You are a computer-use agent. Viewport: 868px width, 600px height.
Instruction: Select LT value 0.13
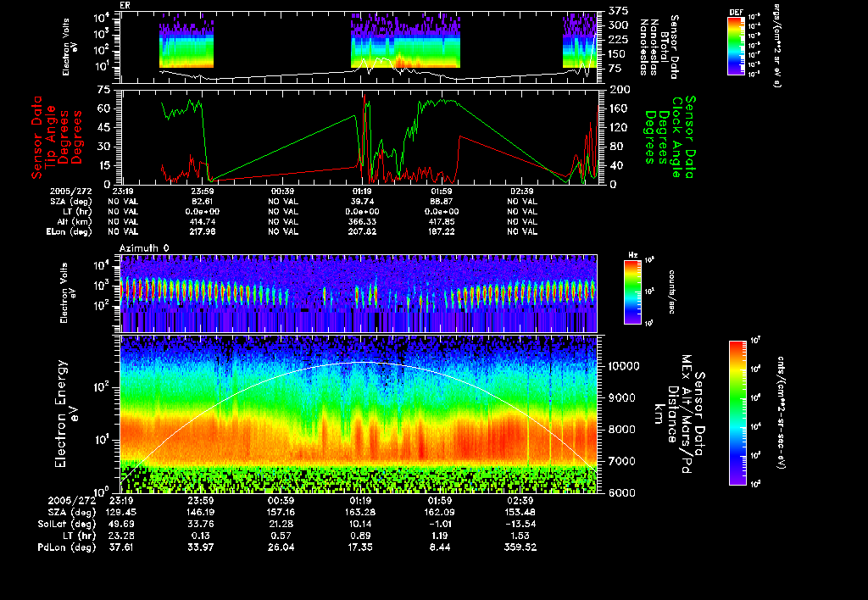click(x=200, y=536)
